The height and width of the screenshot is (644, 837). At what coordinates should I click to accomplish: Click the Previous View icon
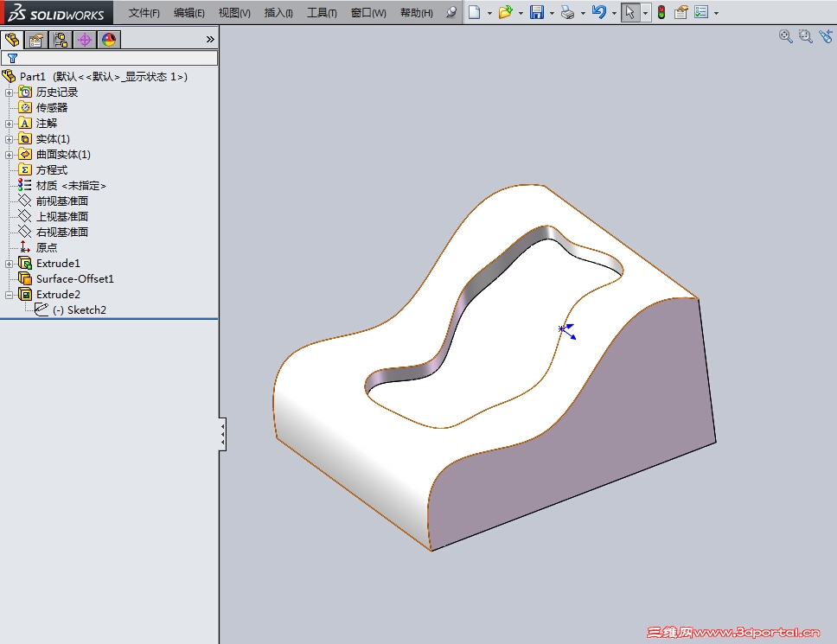[826, 36]
